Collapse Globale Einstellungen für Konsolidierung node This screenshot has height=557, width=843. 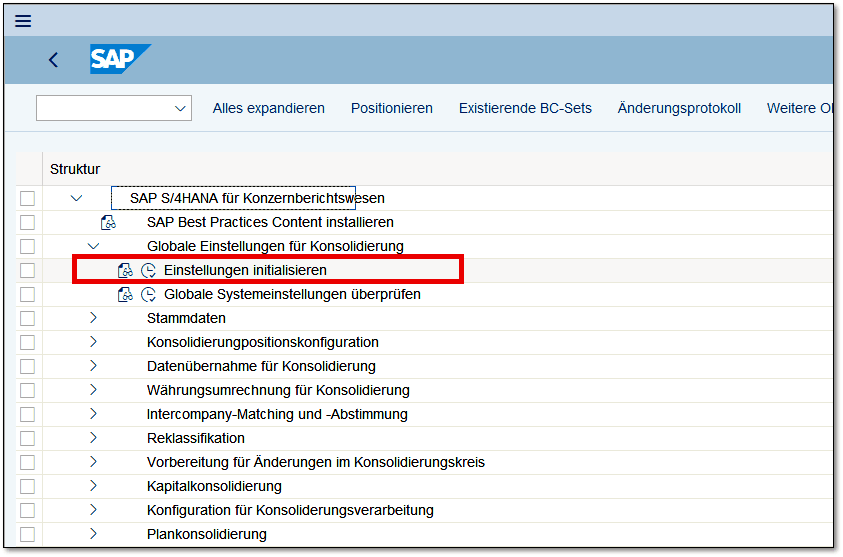[93, 246]
